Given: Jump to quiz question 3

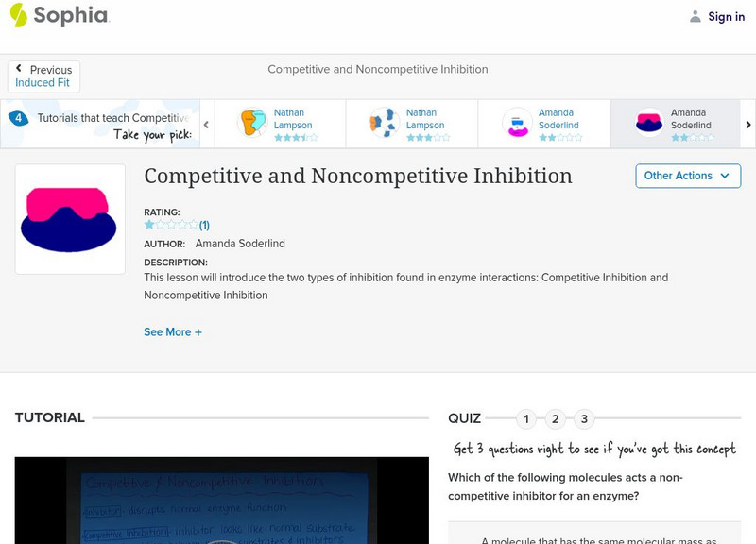Looking at the screenshot, I should pyautogui.click(x=584, y=418).
